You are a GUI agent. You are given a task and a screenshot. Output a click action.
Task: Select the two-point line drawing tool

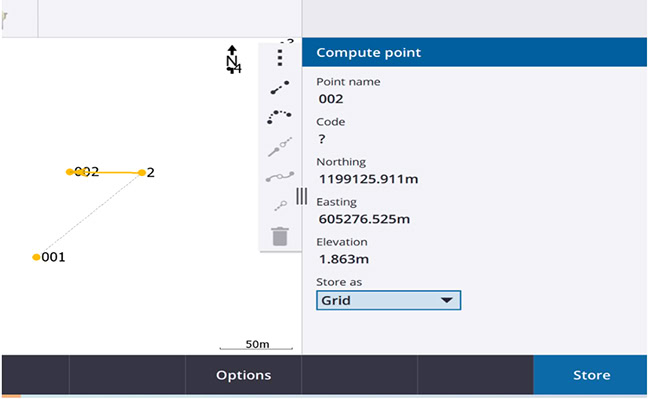280,87
